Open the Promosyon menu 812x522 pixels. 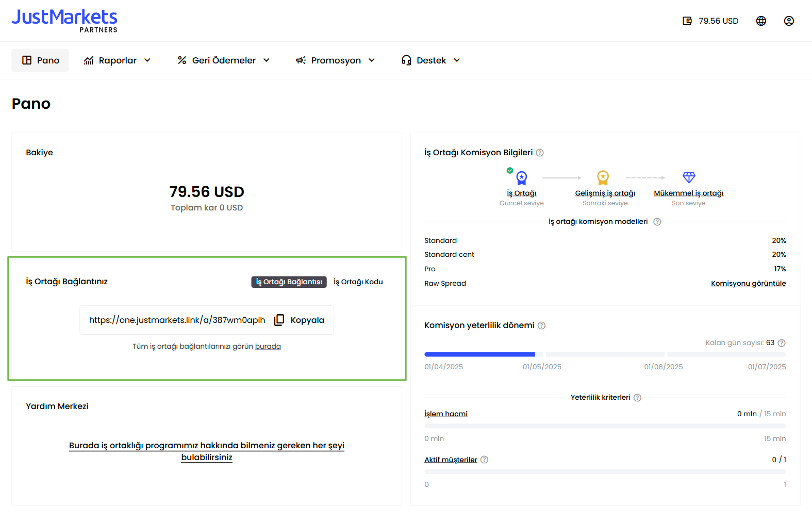336,60
